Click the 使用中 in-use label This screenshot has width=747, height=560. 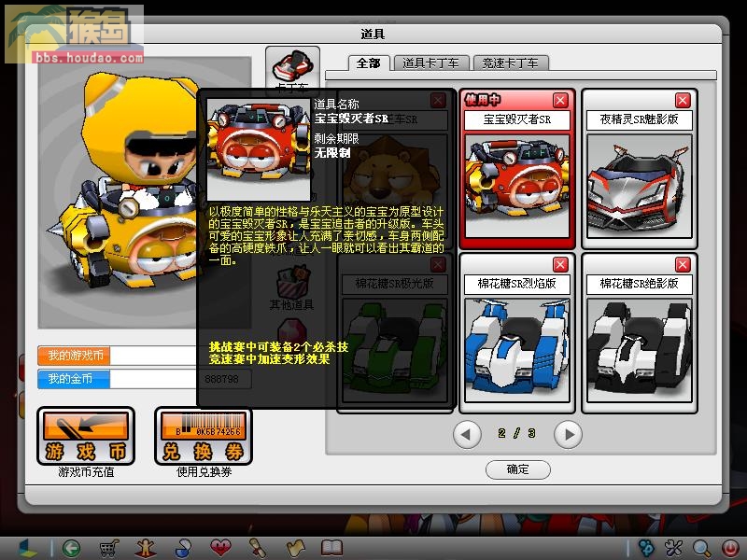(483, 100)
